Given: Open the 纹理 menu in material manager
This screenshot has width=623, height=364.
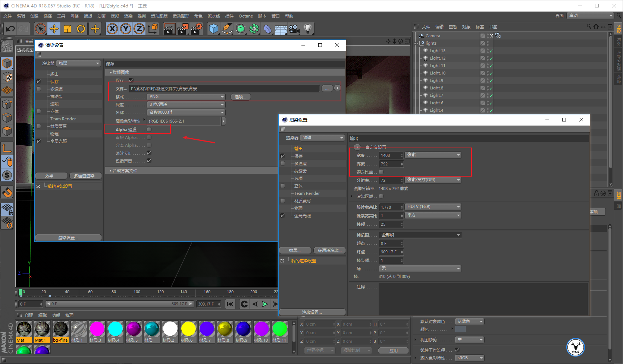Looking at the screenshot, I should 69,315.
